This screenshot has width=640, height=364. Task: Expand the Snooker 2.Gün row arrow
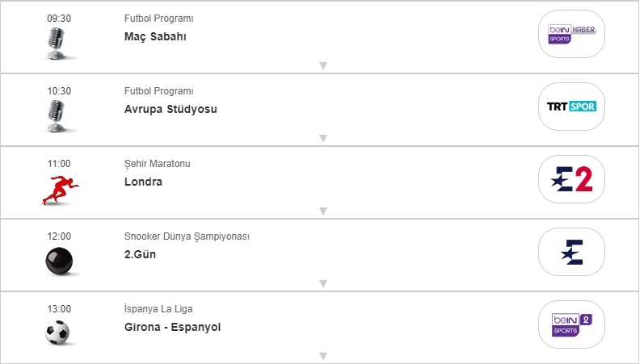(322, 284)
